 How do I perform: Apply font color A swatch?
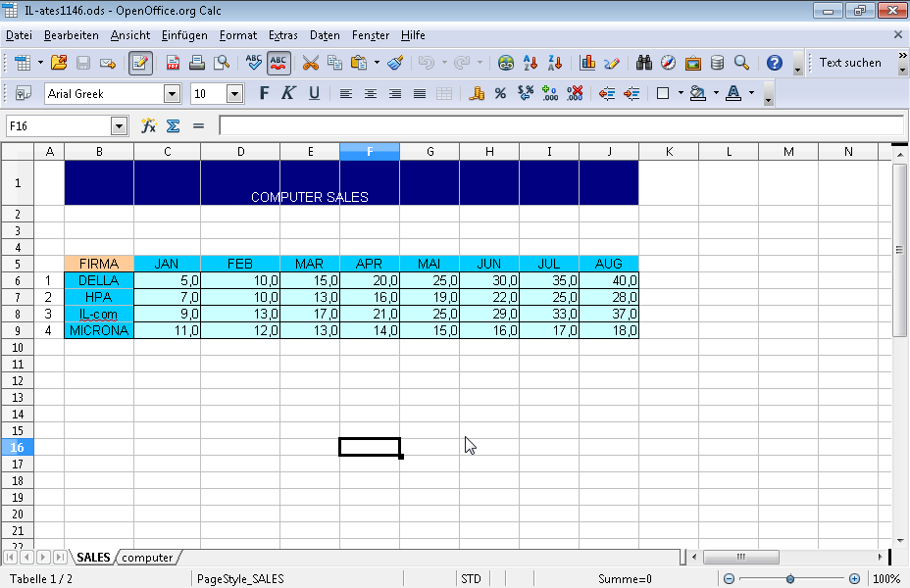tap(733, 93)
